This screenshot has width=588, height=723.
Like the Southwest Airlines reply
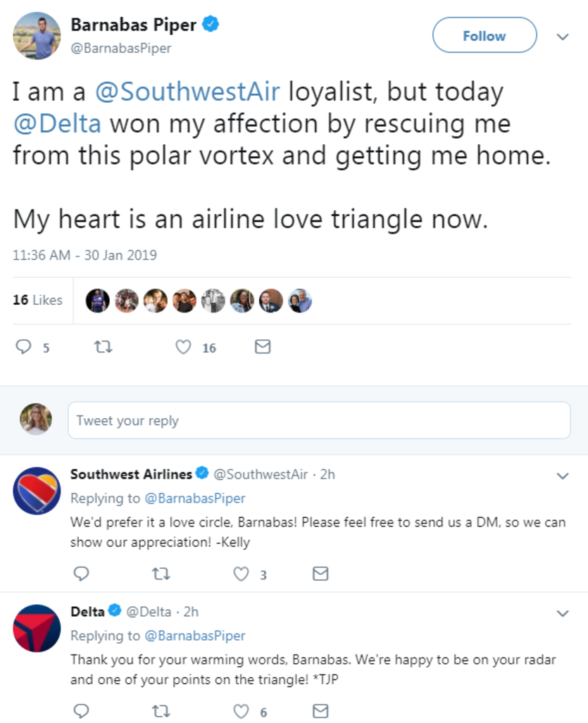coord(242,574)
